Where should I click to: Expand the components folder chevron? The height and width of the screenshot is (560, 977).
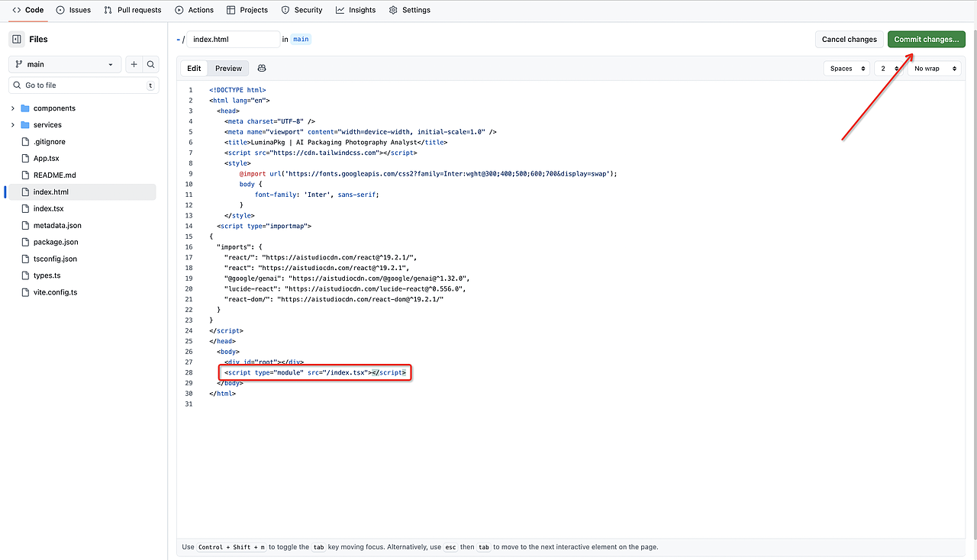[13, 108]
